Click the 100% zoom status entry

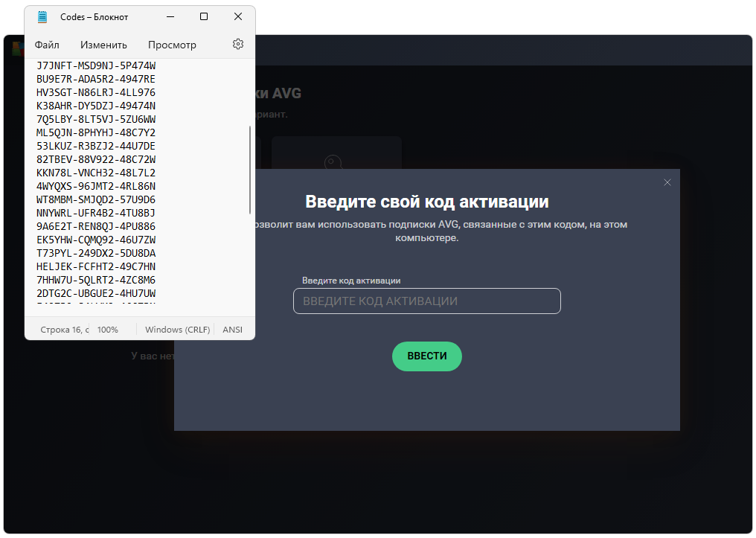coord(107,330)
